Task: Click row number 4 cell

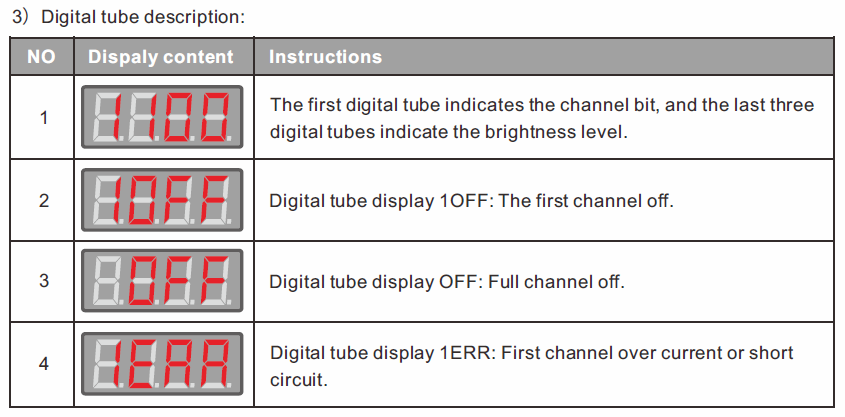Action: [41, 364]
